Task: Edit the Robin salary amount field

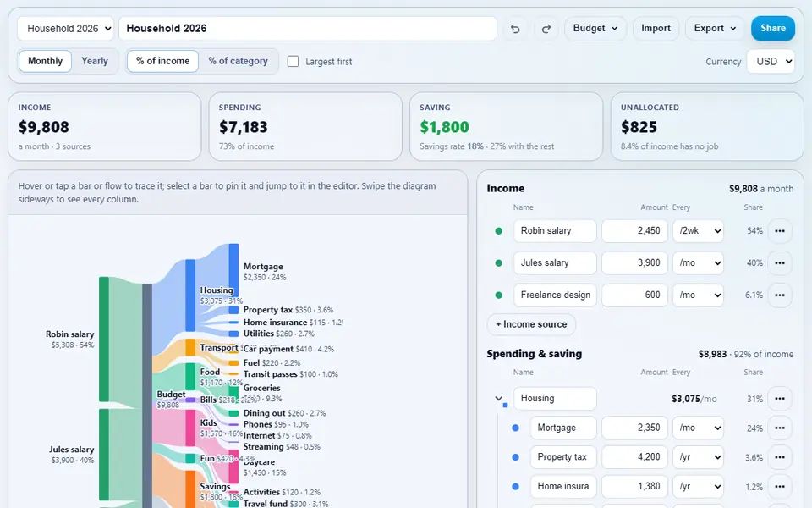Action: [x=634, y=230]
